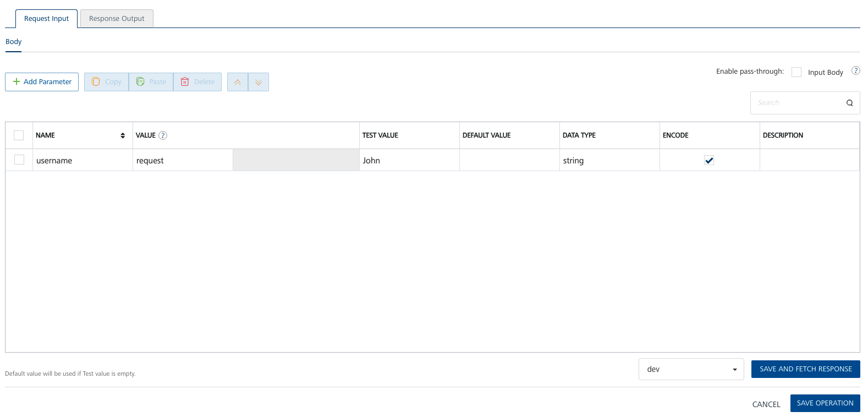Click the empty default value cell
The height and width of the screenshot is (417, 868).
pyautogui.click(x=509, y=160)
